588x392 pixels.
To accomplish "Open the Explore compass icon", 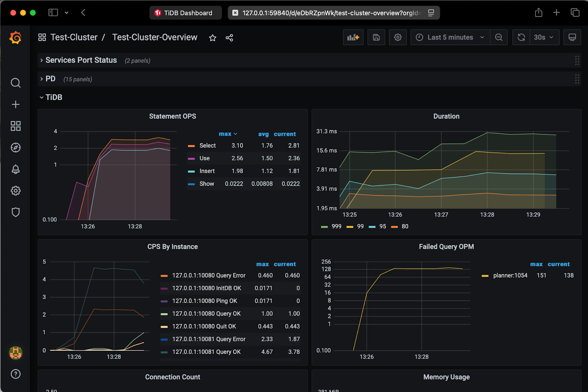I will 15,148.
